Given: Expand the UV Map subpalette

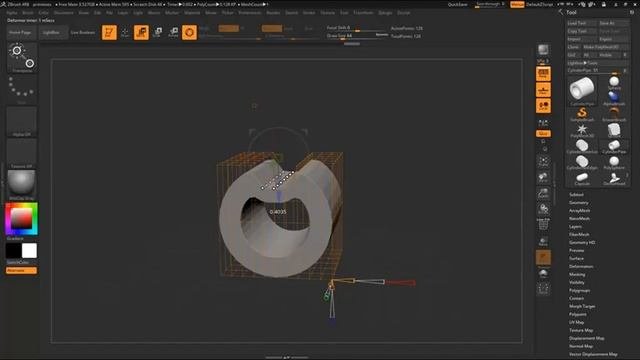Looking at the screenshot, I should click(577, 322).
